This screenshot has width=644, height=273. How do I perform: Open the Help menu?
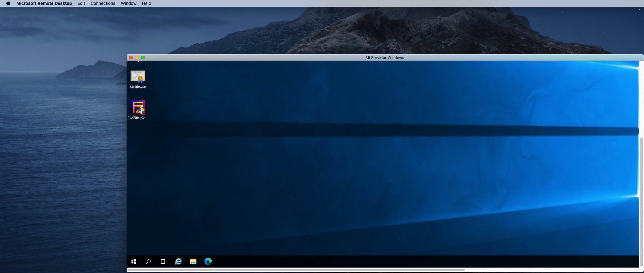(x=147, y=3)
